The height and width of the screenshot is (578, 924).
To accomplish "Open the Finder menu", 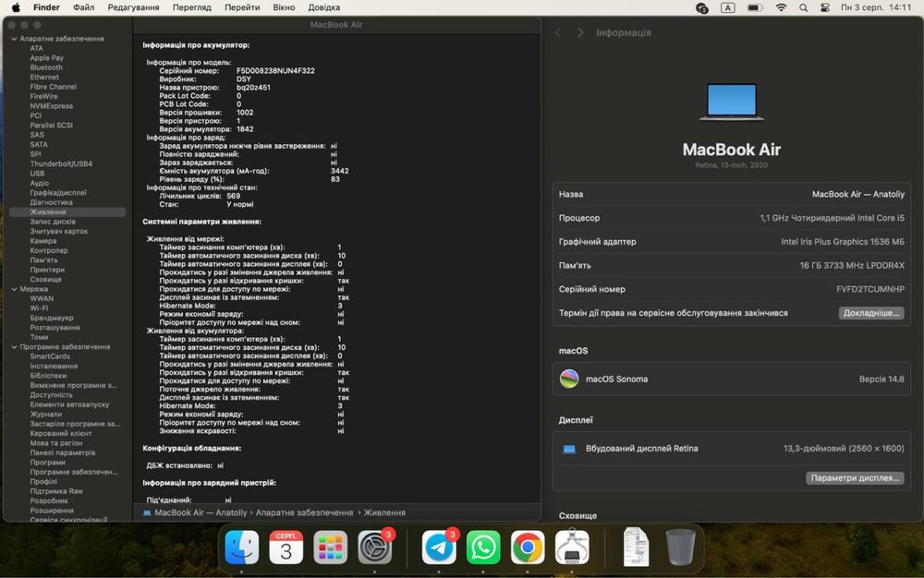I will (46, 7).
